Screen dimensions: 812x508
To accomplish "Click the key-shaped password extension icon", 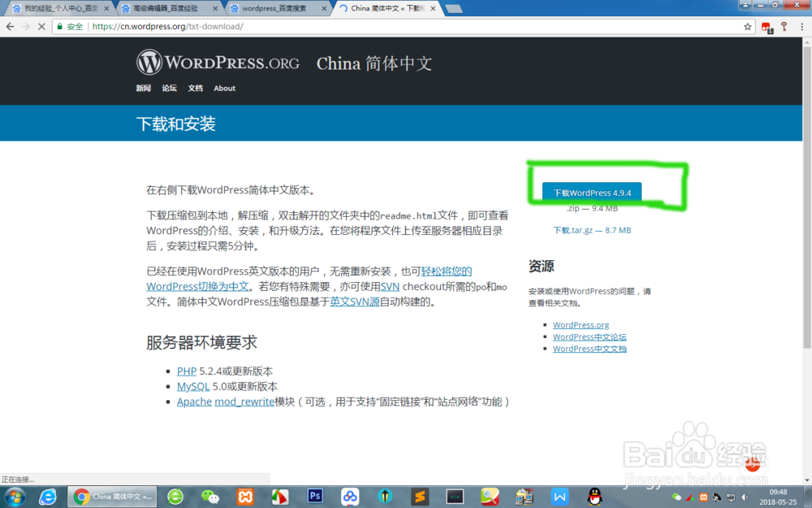I will 784,26.
